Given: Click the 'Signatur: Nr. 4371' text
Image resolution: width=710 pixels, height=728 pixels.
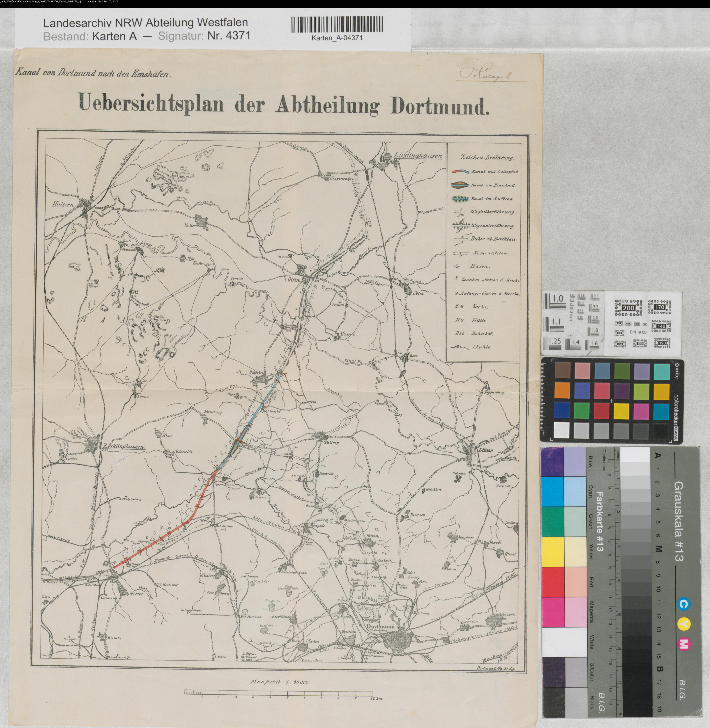Looking at the screenshot, I should [x=204, y=36].
